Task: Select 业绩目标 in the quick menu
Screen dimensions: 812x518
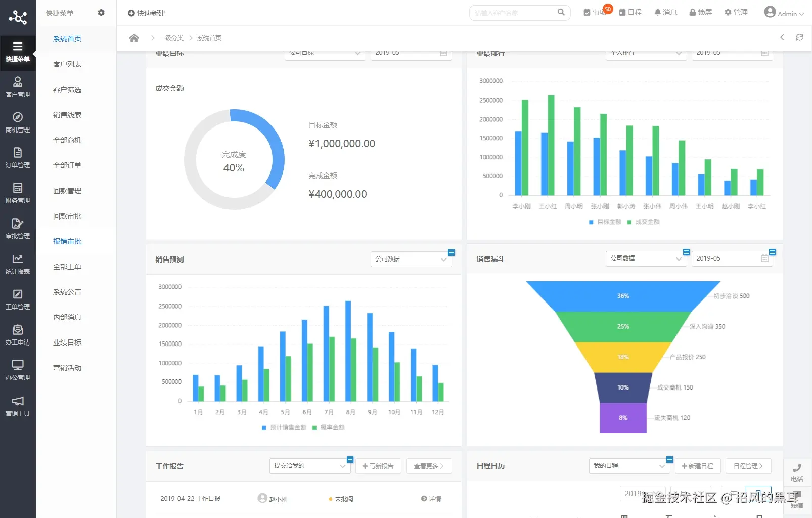Action: pos(67,342)
